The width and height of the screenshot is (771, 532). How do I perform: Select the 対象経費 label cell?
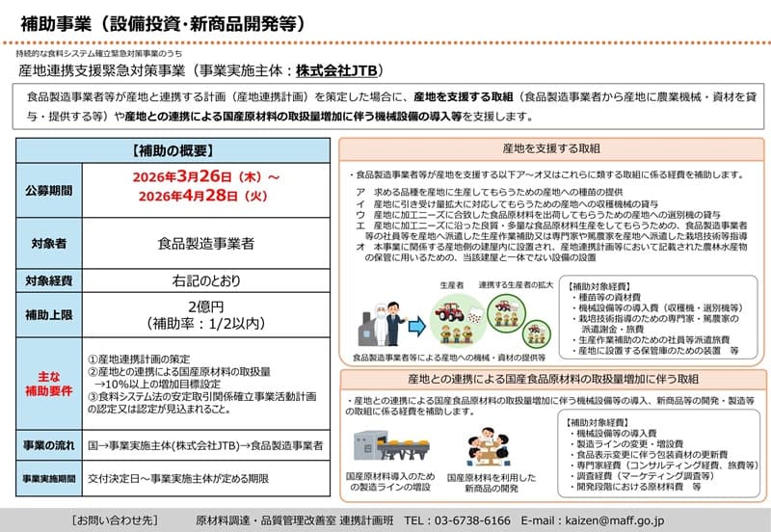[49, 280]
